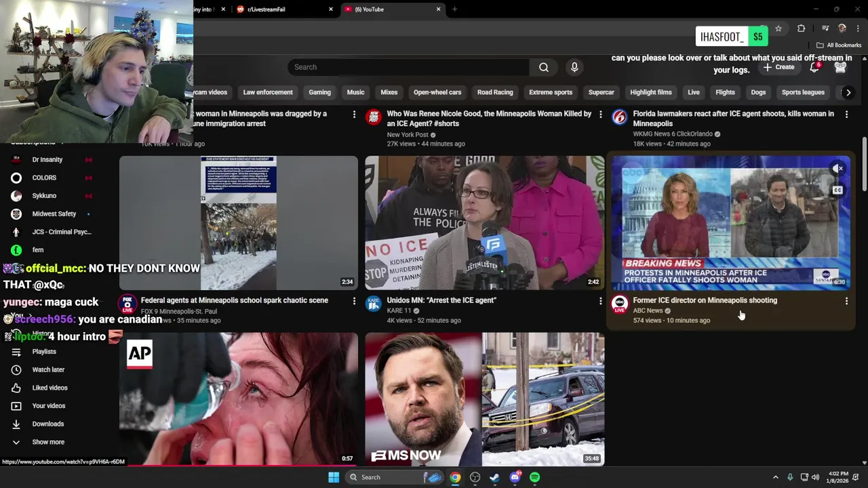This screenshot has width=868, height=488.
Task: Open options for Florida lawmakers video
Action: 846,115
